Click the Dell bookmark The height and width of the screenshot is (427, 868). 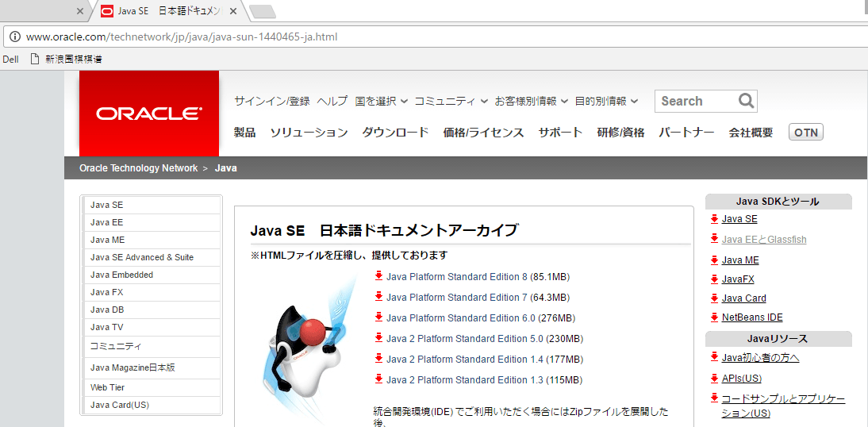(x=10, y=60)
